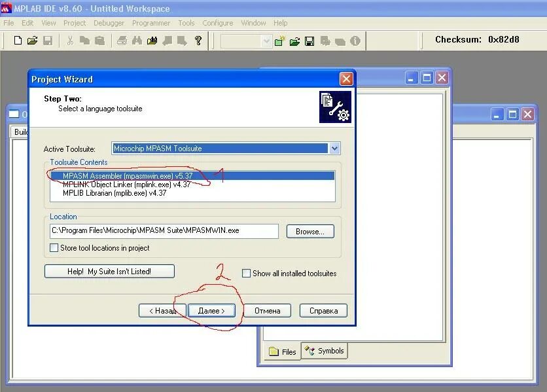Open the Edit menu
547x392 pixels.
[27, 23]
